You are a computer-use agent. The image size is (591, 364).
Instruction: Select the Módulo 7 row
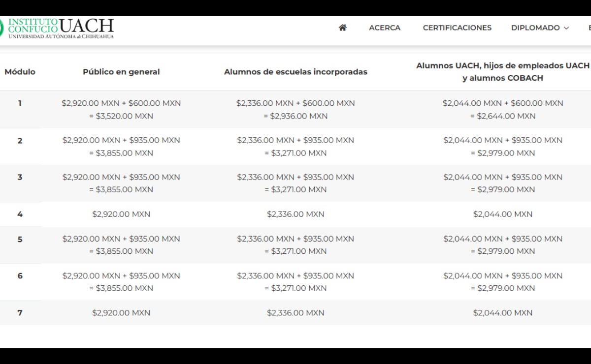pyautogui.click(x=19, y=312)
